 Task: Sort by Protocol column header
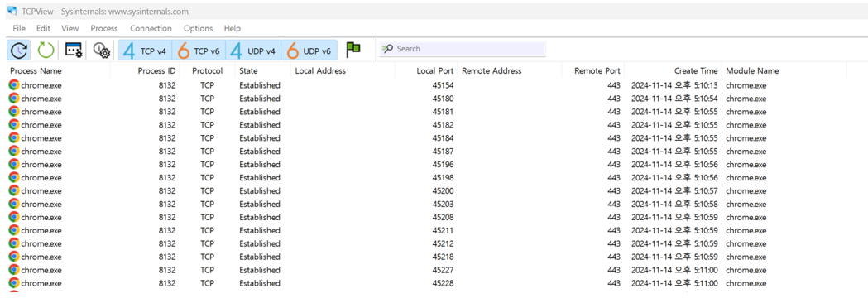(208, 71)
